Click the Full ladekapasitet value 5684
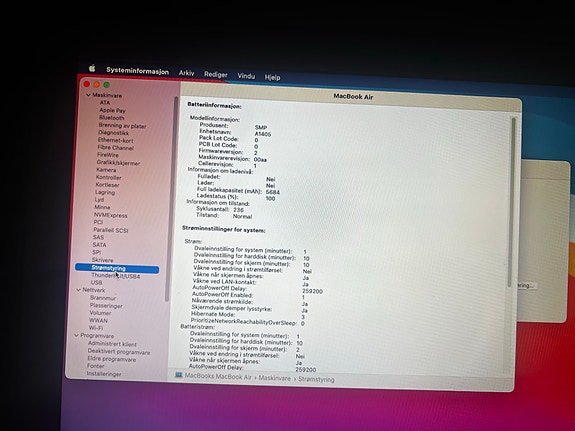Screen dimensions: 575x431 coord(272,192)
